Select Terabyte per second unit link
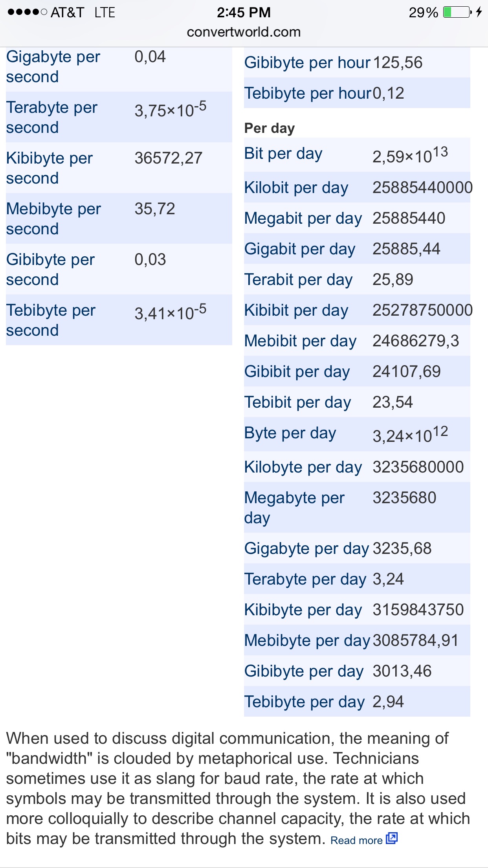The height and width of the screenshot is (868, 488). click(x=51, y=117)
